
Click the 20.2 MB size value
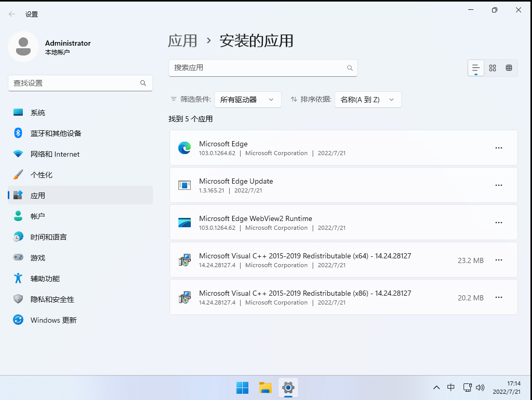click(x=471, y=298)
